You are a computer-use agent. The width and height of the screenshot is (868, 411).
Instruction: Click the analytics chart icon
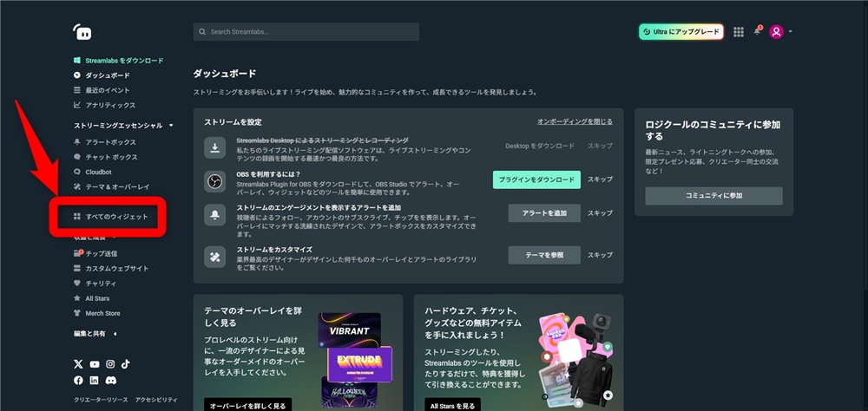[77, 105]
